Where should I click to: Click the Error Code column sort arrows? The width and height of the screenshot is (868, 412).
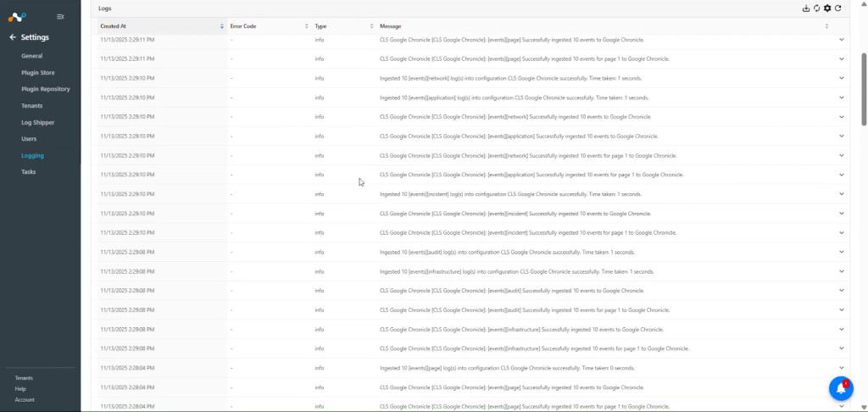click(306, 26)
